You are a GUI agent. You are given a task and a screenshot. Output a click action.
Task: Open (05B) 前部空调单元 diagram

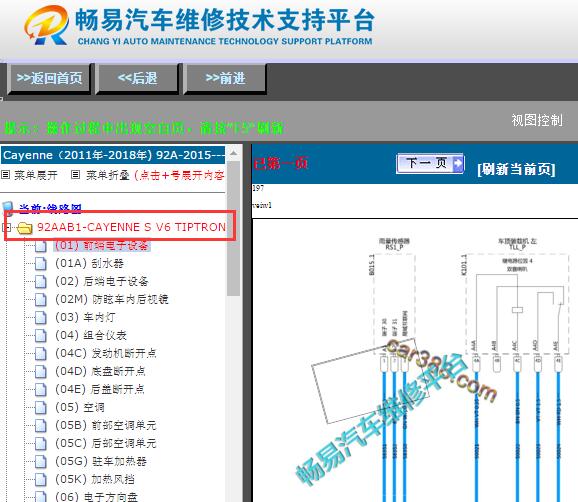[x=106, y=425]
